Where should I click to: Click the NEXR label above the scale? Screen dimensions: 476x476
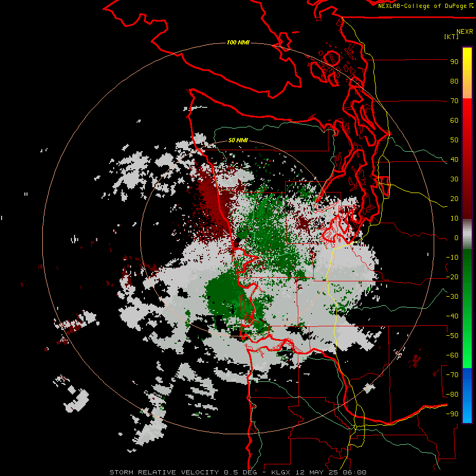click(x=464, y=32)
